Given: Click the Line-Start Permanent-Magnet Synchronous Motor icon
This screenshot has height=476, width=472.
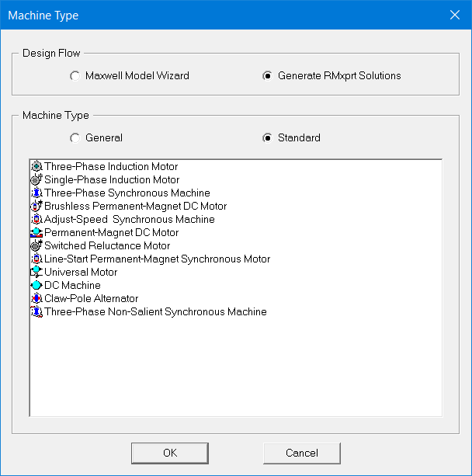Looking at the screenshot, I should [x=36, y=259].
